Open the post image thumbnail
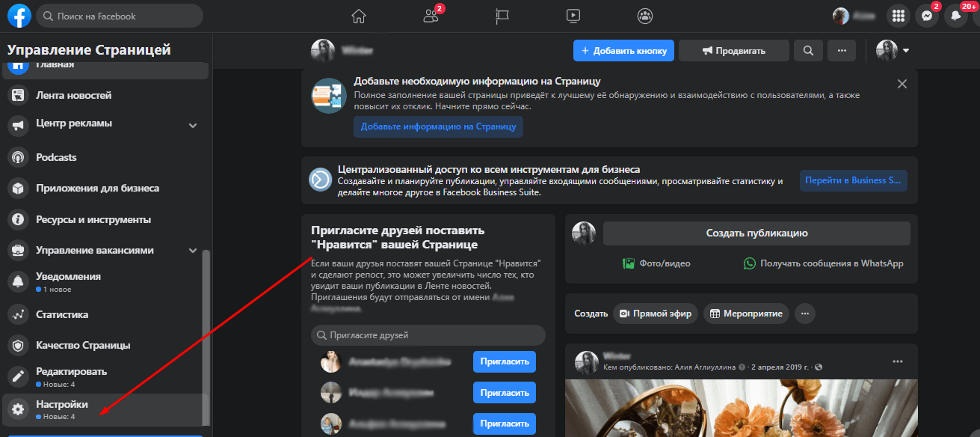 tap(742, 409)
